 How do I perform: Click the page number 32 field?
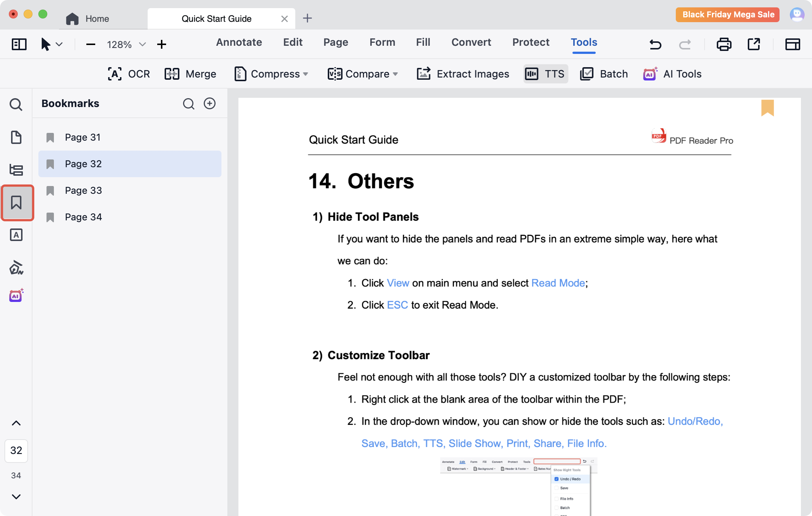coord(16,450)
